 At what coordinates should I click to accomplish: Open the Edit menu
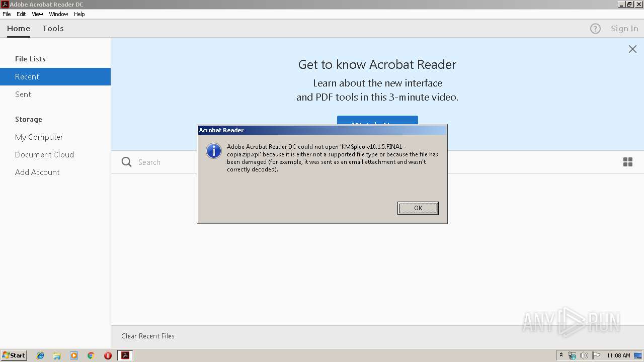pyautogui.click(x=21, y=14)
